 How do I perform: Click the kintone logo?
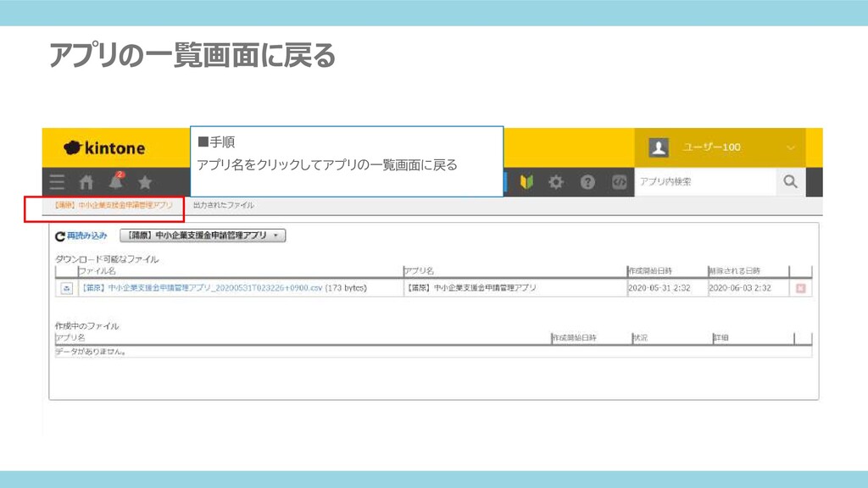tap(104, 147)
